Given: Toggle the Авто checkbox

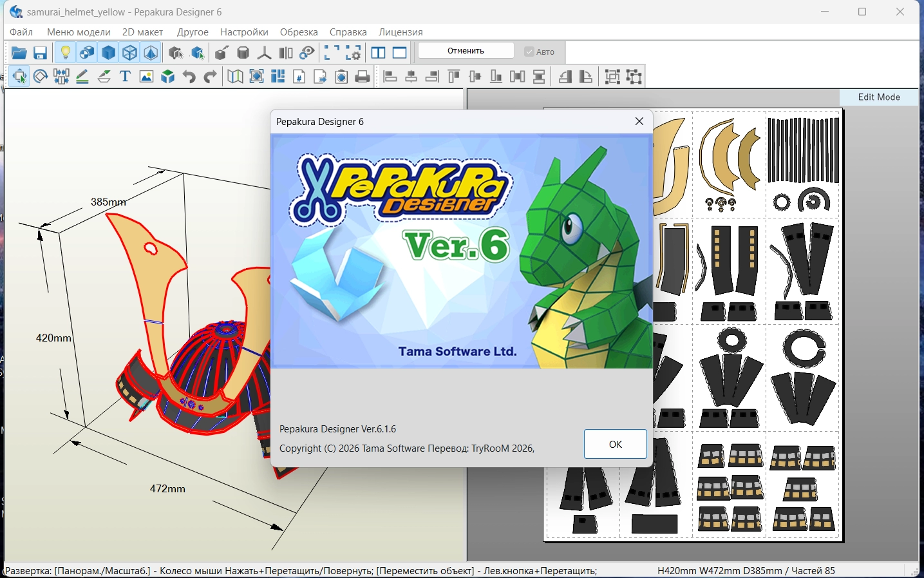Looking at the screenshot, I should pyautogui.click(x=529, y=52).
